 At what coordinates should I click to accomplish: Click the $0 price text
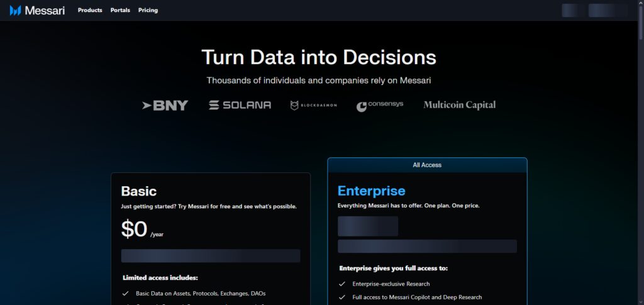(134, 229)
